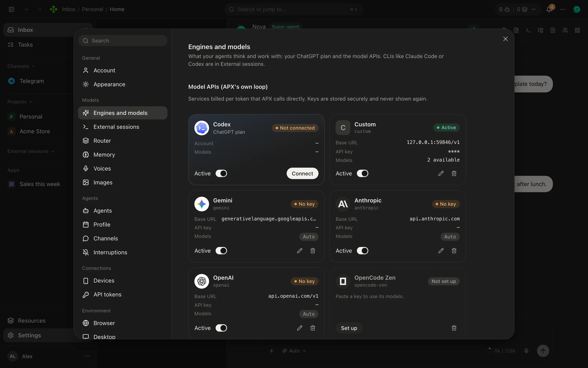
Task: Click the user avatar in top bar
Action: click(577, 9)
